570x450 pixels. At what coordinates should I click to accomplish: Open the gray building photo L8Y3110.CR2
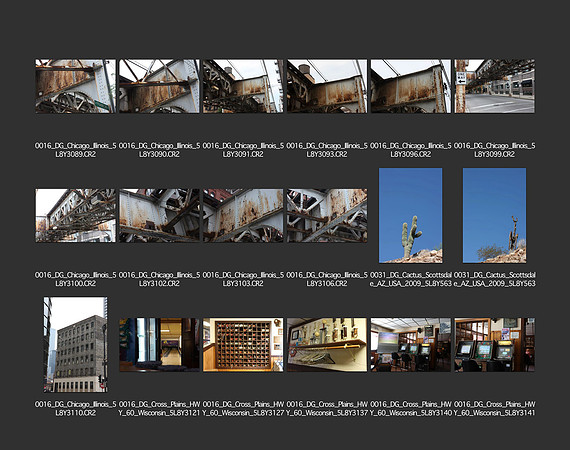coord(76,345)
